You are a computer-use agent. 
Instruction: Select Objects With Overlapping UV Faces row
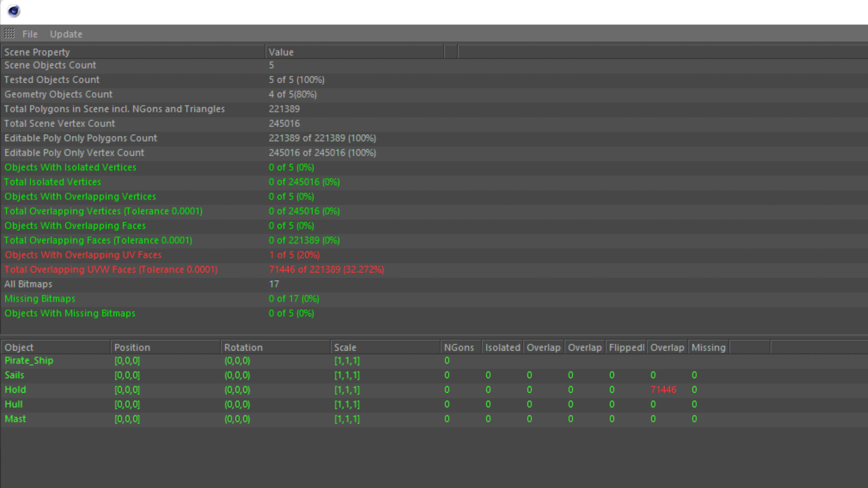tap(83, 255)
